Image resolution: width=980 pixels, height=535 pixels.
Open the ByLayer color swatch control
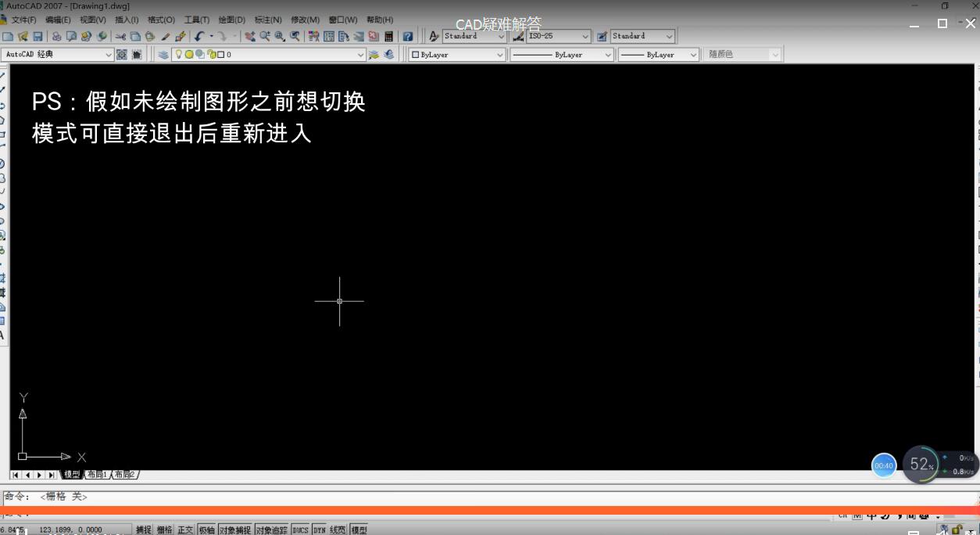[x=500, y=54]
